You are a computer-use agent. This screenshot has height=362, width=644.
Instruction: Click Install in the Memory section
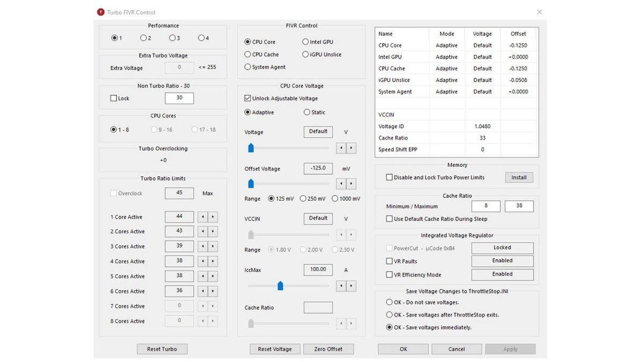click(x=518, y=177)
